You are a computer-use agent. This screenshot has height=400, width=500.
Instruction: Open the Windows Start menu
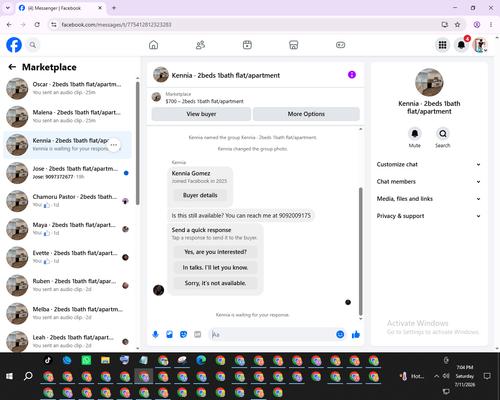[9, 376]
